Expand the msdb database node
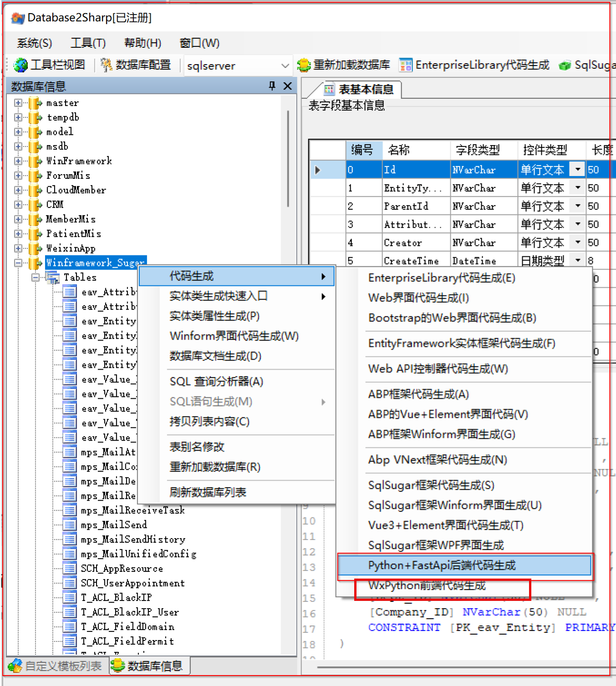 coord(18,147)
